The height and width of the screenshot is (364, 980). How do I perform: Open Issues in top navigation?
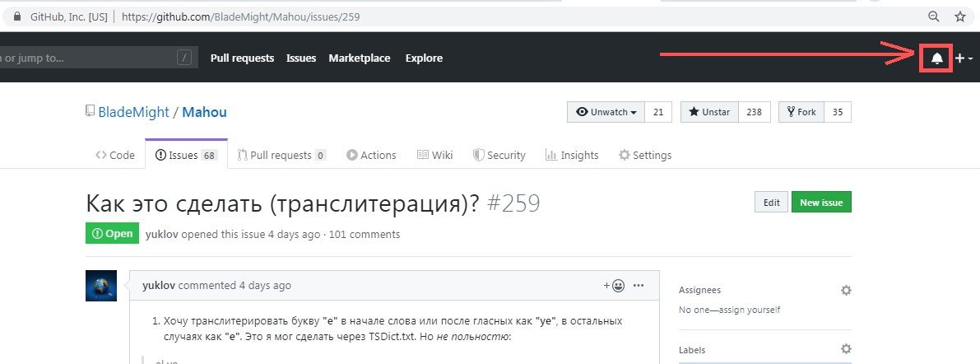tap(301, 58)
